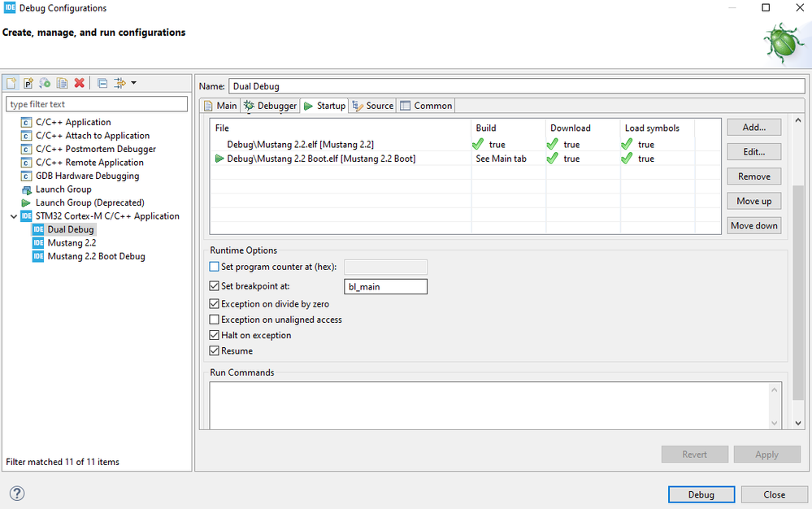Collapse STM32 Cortex-M C/C++ Application node
The width and height of the screenshot is (812, 509).
(x=14, y=216)
